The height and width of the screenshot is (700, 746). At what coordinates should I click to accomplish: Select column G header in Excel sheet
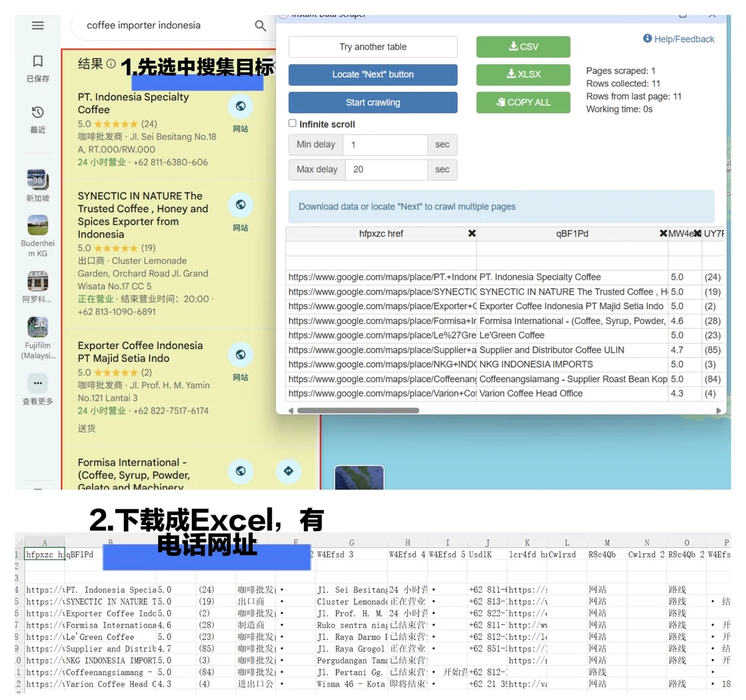coord(351,542)
